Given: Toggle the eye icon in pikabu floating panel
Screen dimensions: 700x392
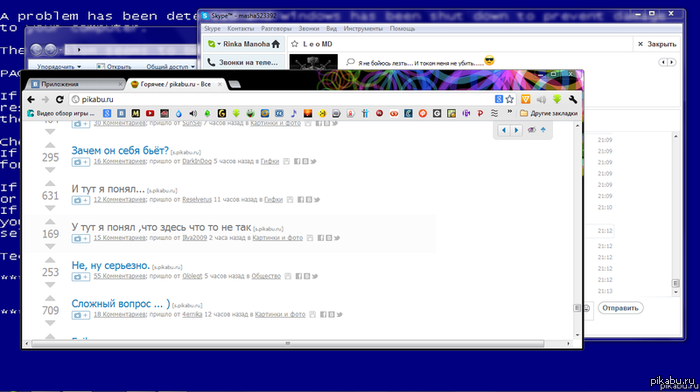Looking at the screenshot, I should [x=531, y=130].
